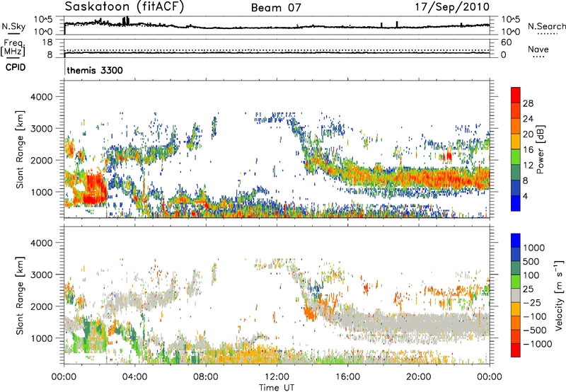Click the '16' power scale value
Image resolution: width=566 pixels, height=392 pixels.
click(528, 150)
